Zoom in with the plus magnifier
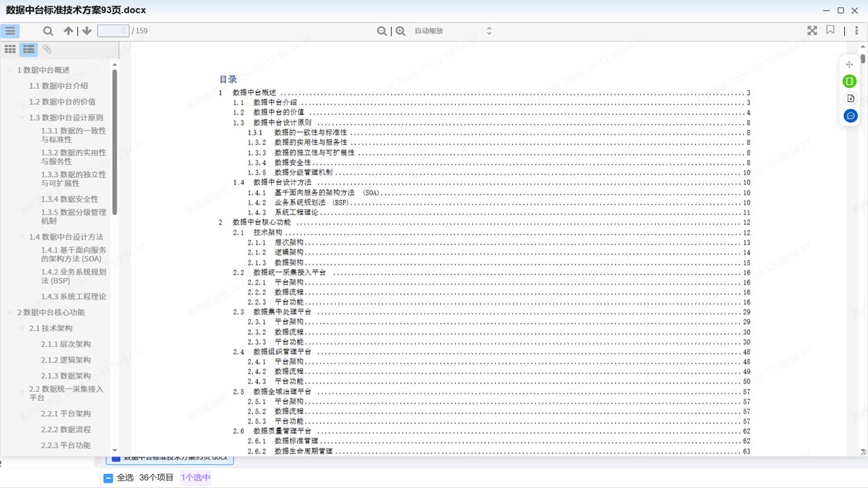 pos(401,30)
